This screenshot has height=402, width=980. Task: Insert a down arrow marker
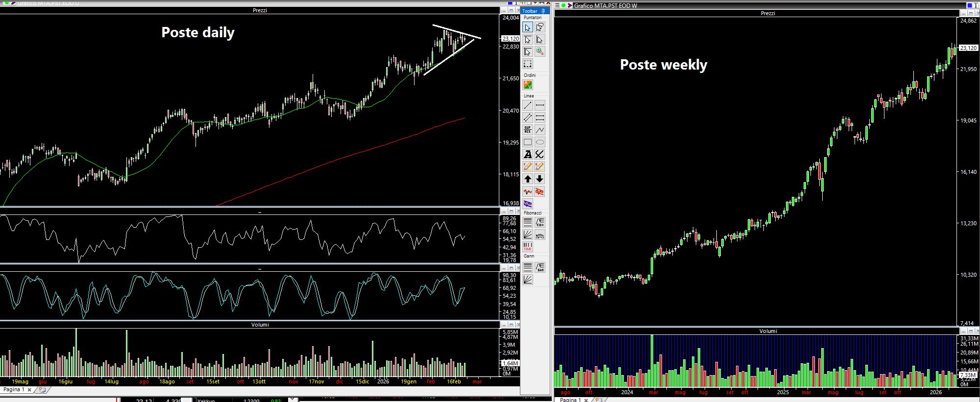(x=539, y=179)
